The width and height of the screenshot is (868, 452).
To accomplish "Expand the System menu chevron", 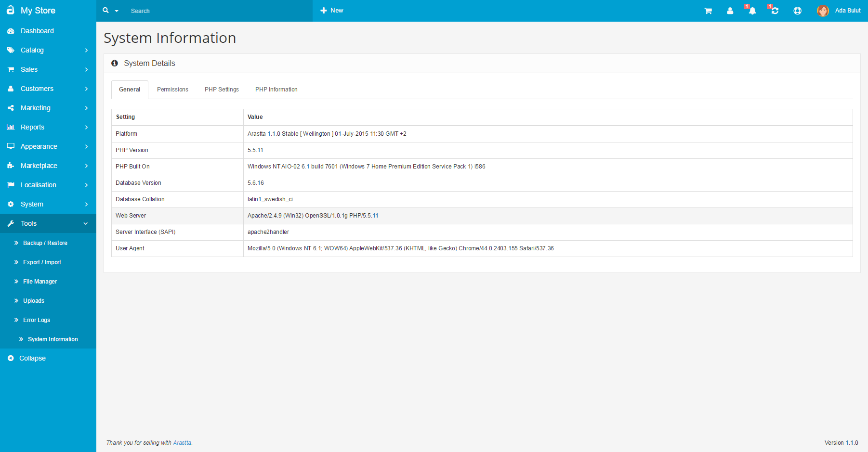I will (86, 204).
